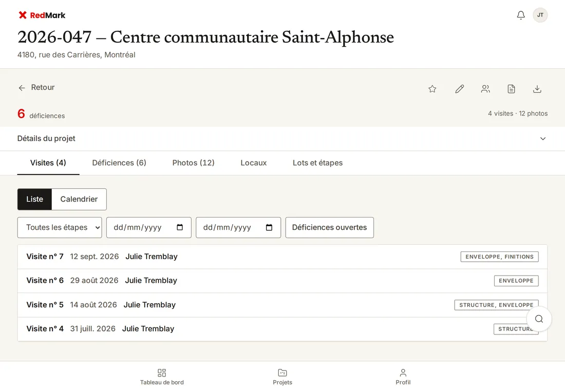Open the team members icon
This screenshot has height=392, width=565.
coord(485,89)
